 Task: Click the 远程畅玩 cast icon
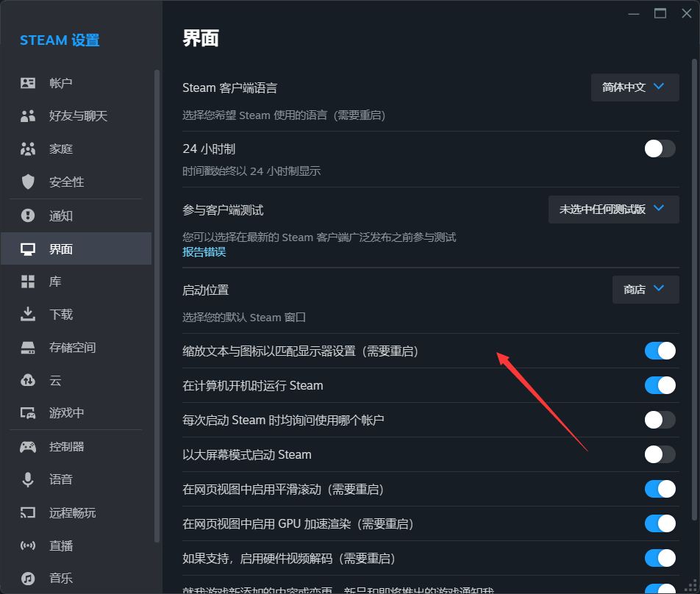coord(28,513)
